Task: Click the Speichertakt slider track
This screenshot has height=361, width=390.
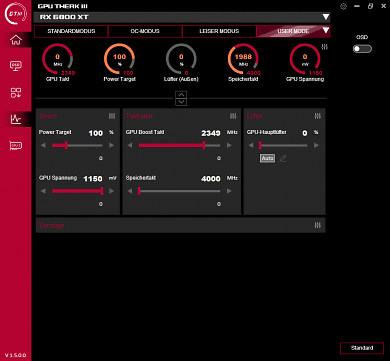Action: coord(179,191)
